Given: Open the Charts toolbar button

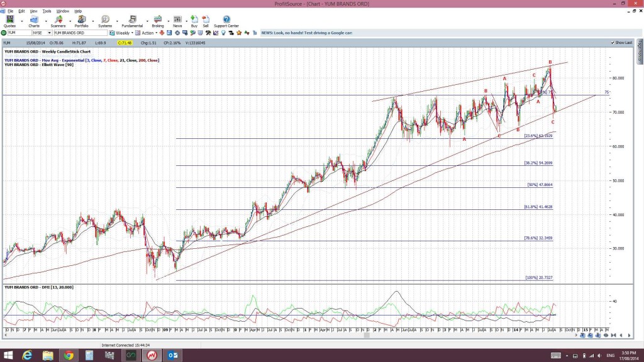Looking at the screenshot, I should coord(34,21).
